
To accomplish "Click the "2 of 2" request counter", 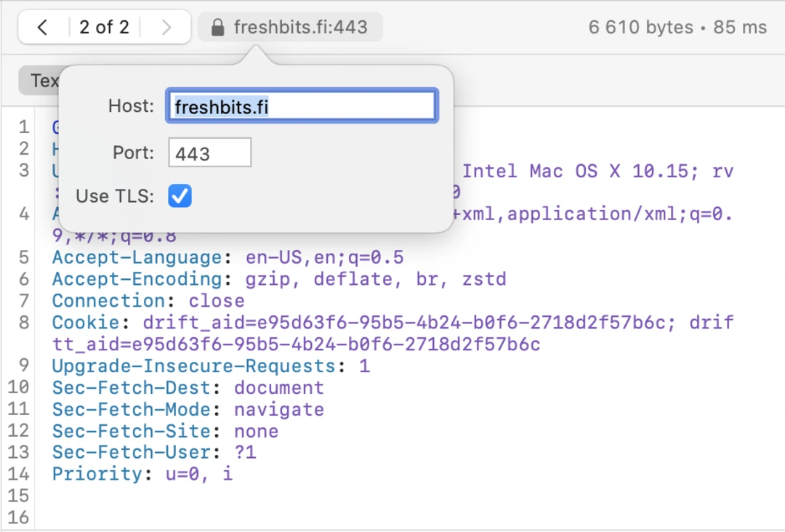I will click(104, 28).
